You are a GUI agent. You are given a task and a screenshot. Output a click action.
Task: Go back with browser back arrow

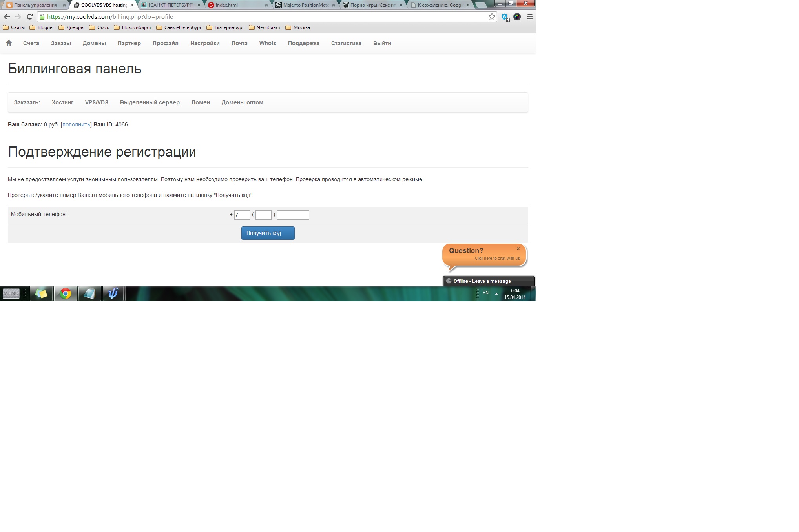point(7,17)
